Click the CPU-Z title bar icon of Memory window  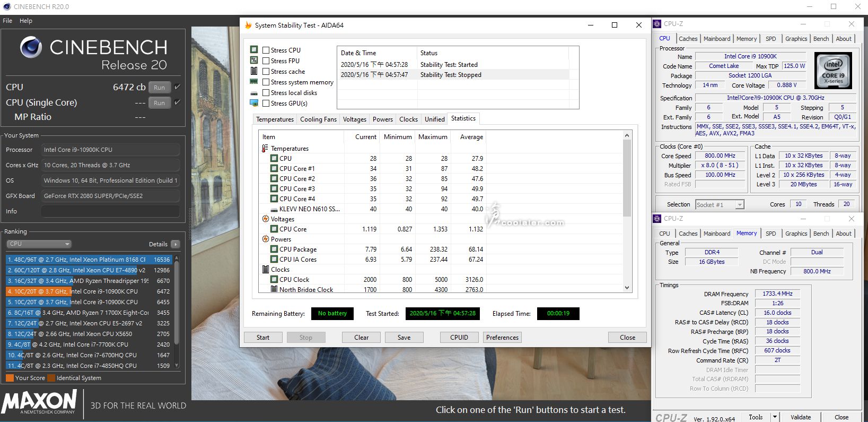(657, 219)
